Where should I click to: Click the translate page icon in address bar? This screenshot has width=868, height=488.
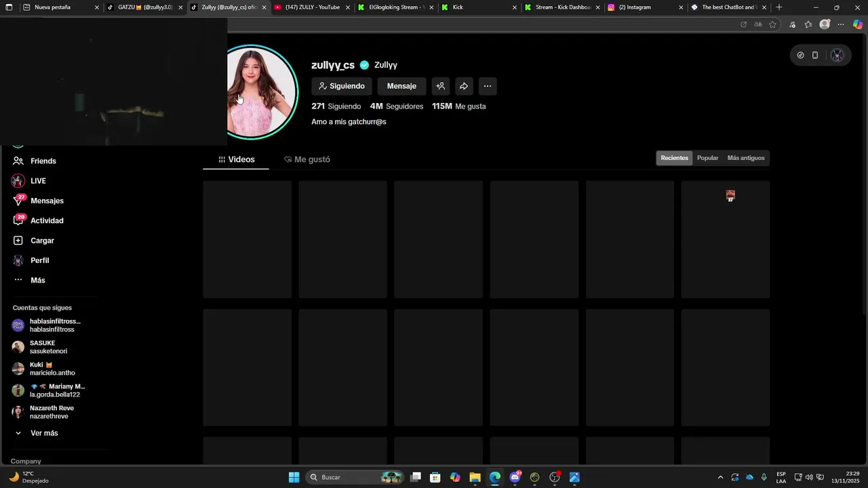click(758, 24)
